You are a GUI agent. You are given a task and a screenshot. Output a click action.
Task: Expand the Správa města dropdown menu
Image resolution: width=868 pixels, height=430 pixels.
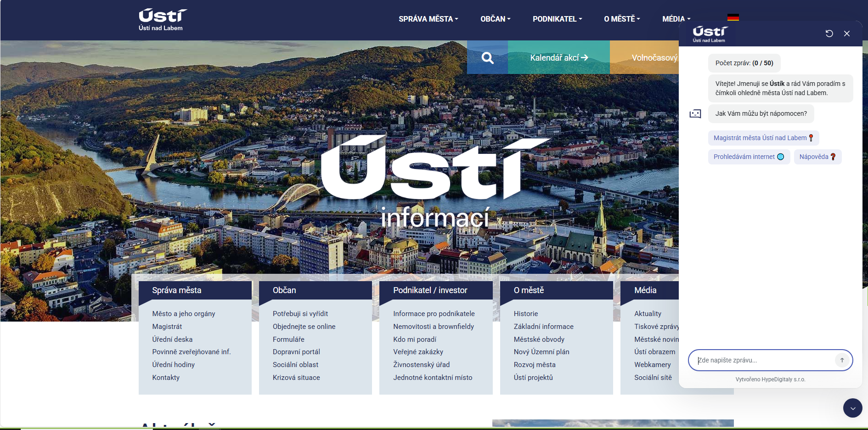pos(428,19)
